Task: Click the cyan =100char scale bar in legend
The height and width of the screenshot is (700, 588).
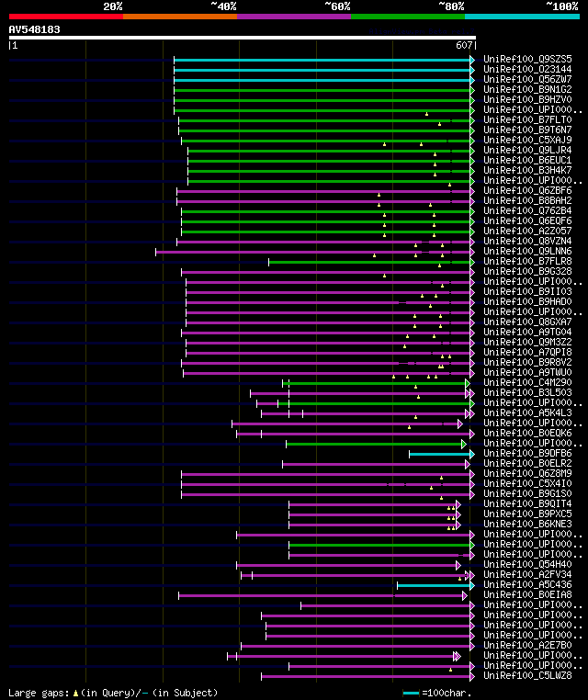Action: pos(411,694)
